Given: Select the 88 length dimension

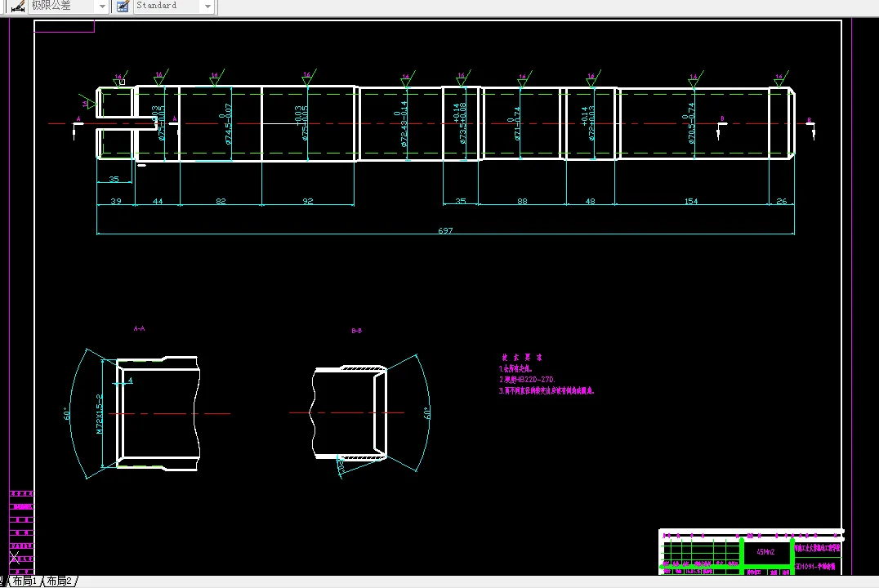Looking at the screenshot, I should (522, 201).
